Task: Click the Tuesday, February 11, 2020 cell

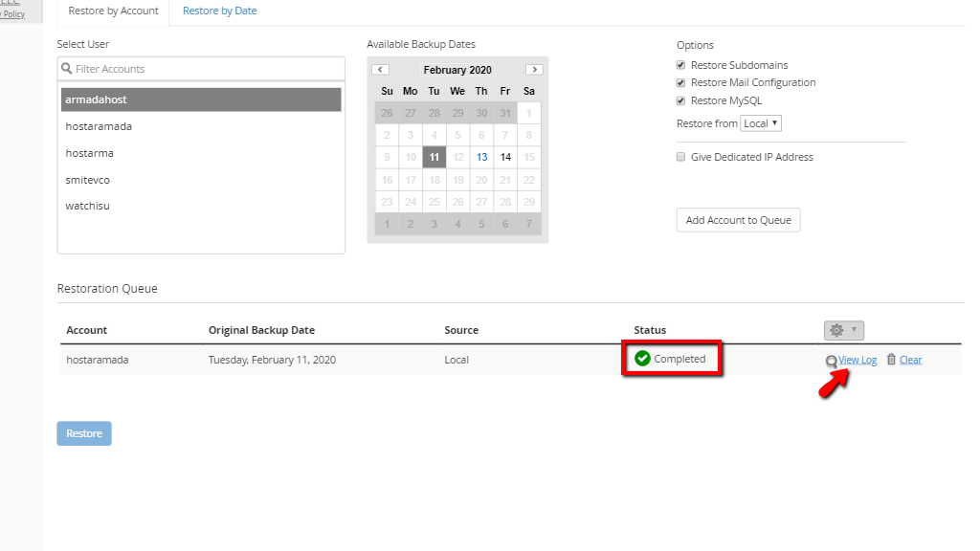Action: [x=272, y=360]
